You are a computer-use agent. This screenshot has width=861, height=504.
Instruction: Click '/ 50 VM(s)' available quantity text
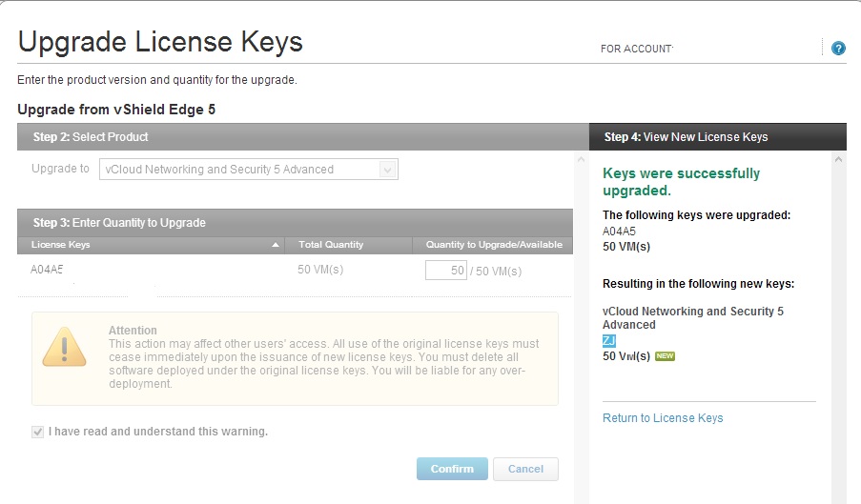point(496,271)
